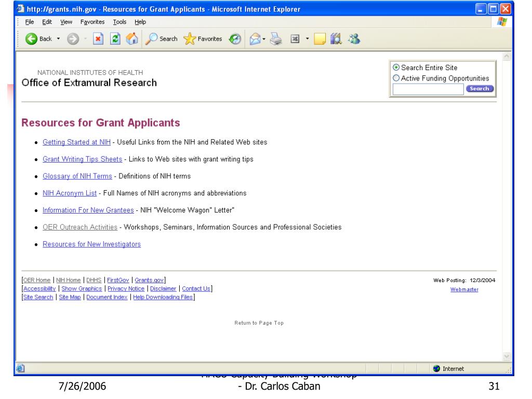Click the yellow Discuss note icon
The width and height of the screenshot is (532, 399).
tap(320, 39)
